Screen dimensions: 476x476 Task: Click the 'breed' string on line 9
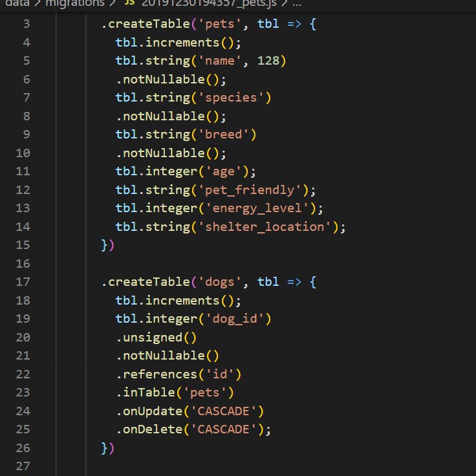[224, 134]
